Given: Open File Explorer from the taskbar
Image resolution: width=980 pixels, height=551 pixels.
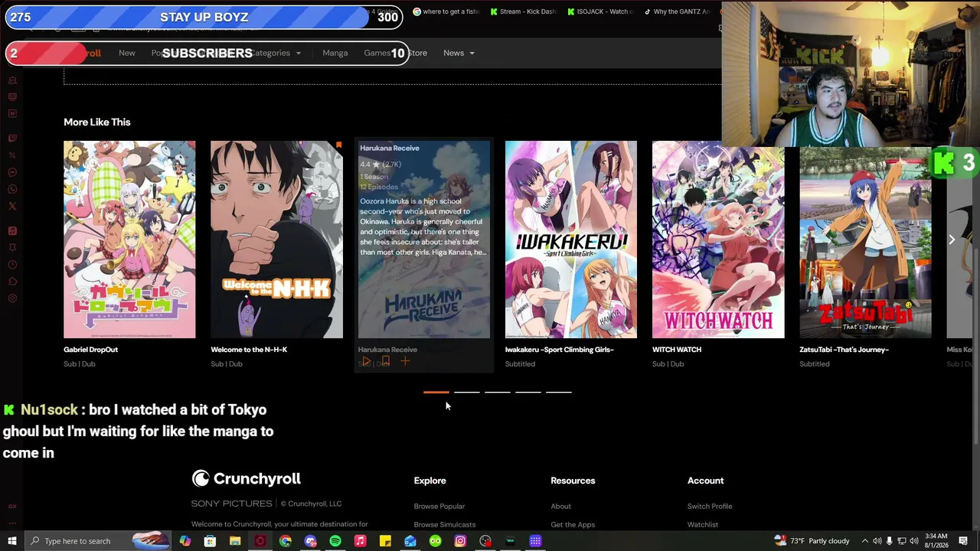Looking at the screenshot, I should (235, 541).
